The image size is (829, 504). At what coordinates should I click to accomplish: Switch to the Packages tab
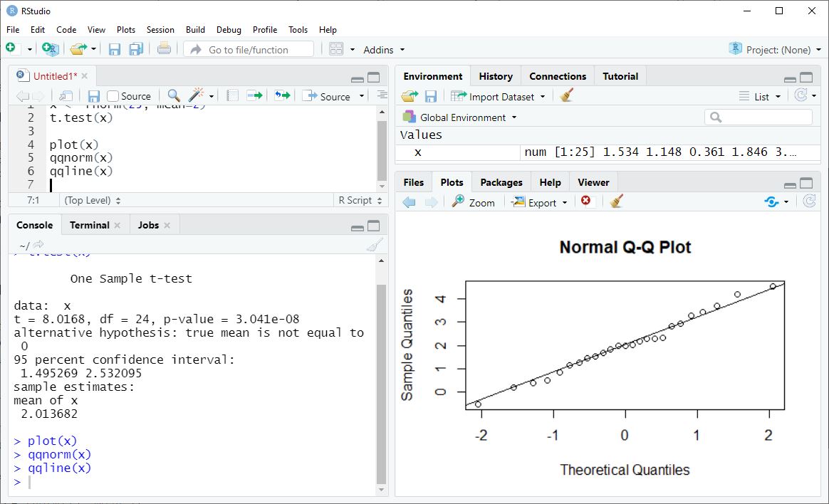click(x=501, y=182)
